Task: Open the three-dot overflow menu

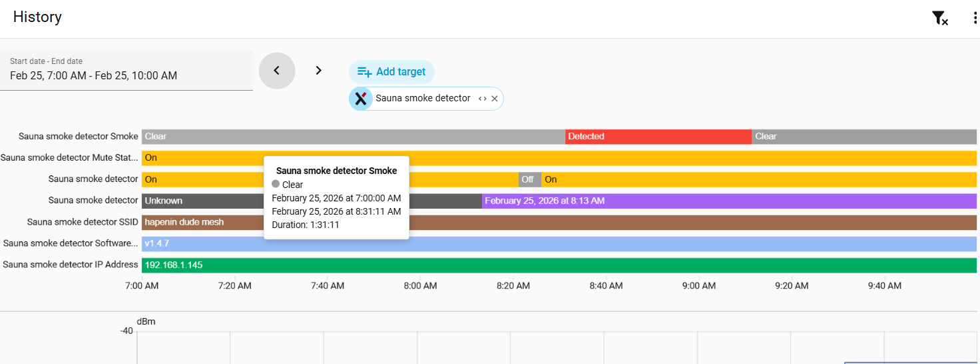Action: tap(975, 19)
